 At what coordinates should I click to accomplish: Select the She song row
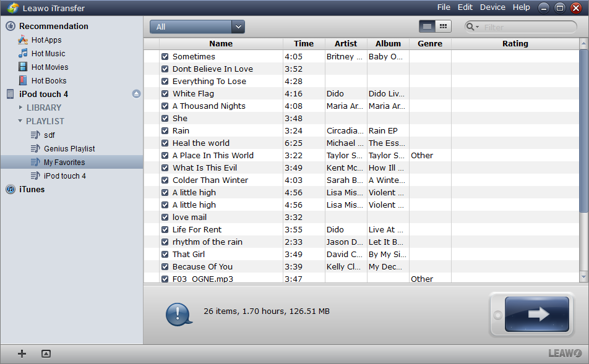[361, 118]
